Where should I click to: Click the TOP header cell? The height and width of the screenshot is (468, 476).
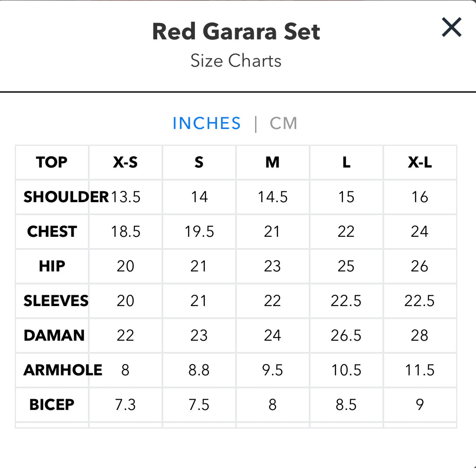tap(52, 162)
